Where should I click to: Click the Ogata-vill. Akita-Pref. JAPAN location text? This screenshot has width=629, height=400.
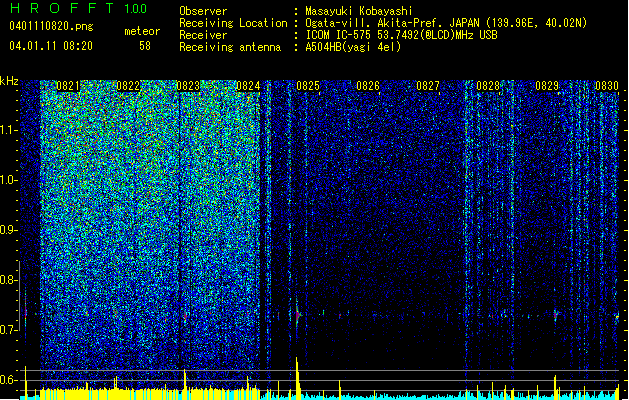click(446, 23)
